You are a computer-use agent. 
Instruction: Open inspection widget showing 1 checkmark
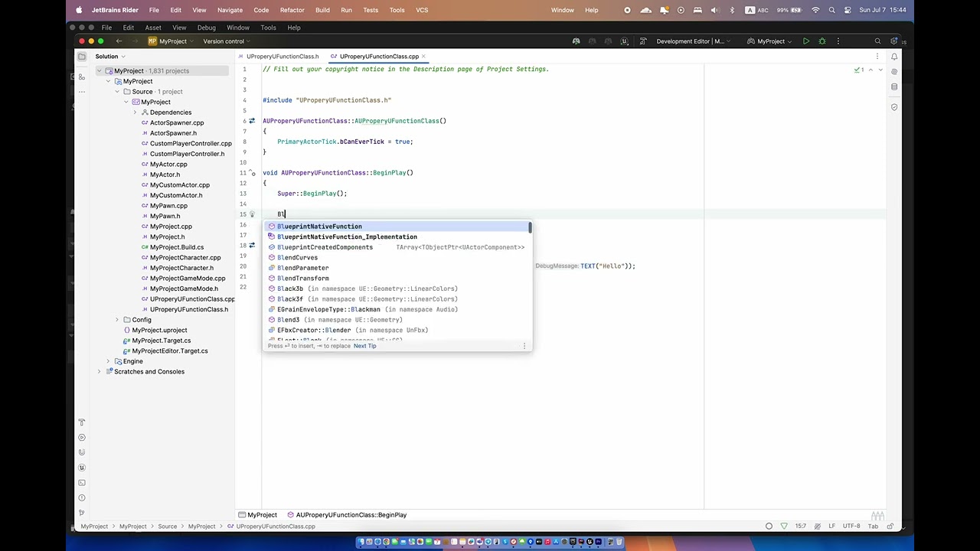click(x=859, y=70)
